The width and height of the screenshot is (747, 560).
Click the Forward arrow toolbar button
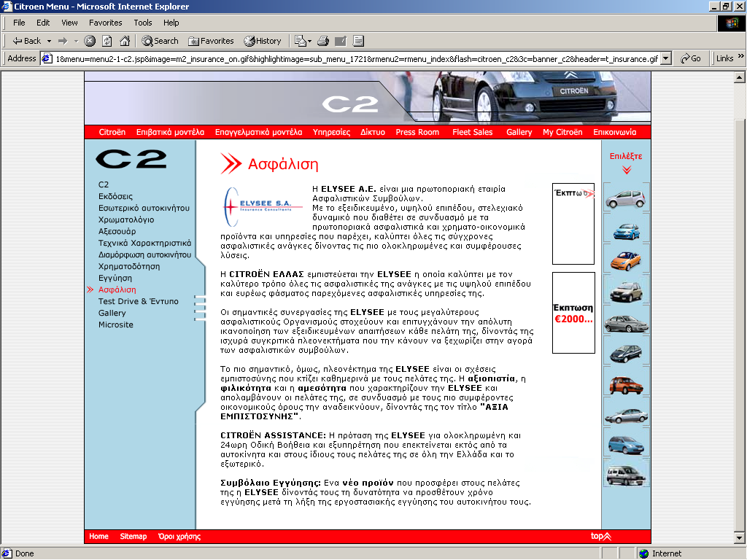pos(63,41)
